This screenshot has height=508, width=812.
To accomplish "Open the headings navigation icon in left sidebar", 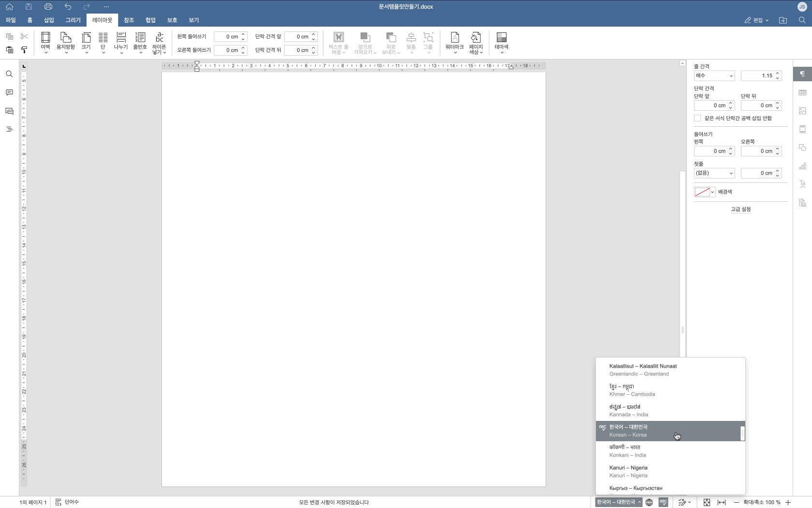I will click(x=9, y=129).
